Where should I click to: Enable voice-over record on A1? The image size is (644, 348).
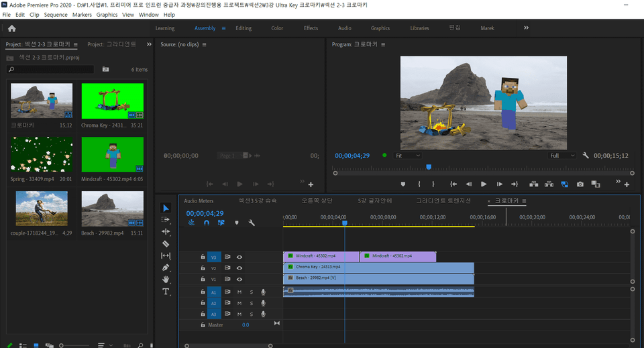pyautogui.click(x=263, y=292)
